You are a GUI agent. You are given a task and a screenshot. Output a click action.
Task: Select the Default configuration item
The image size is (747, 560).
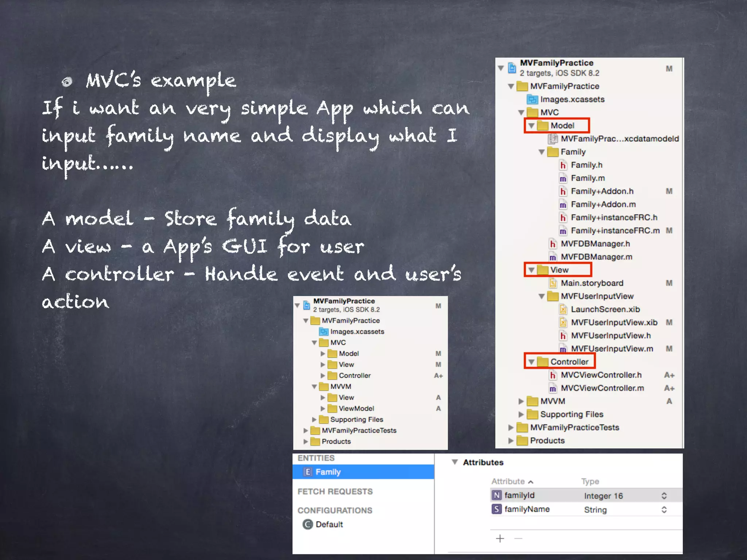(x=329, y=525)
